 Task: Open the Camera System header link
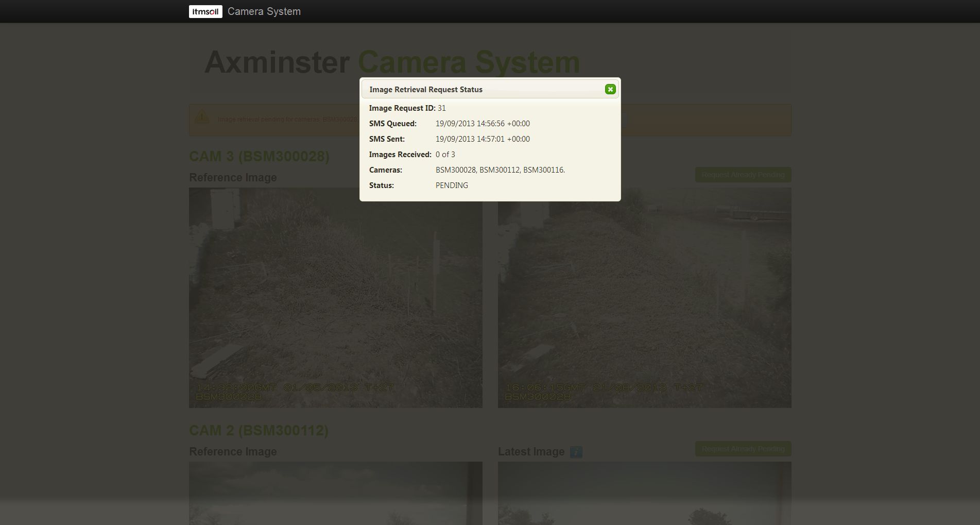[264, 11]
